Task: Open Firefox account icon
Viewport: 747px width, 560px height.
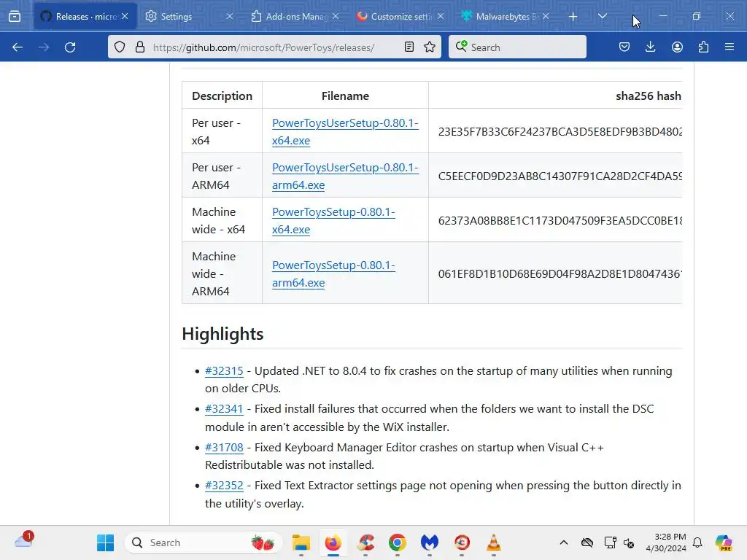Action: coord(677,47)
